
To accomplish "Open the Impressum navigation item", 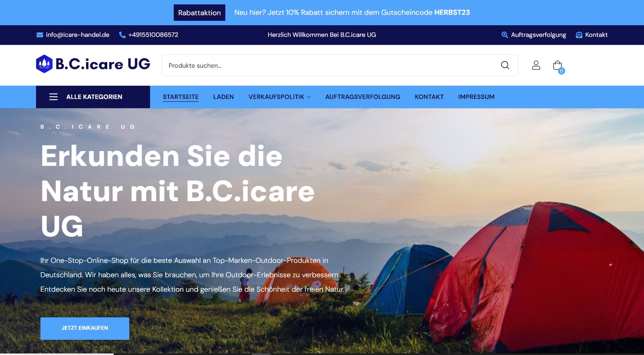I will pos(476,97).
